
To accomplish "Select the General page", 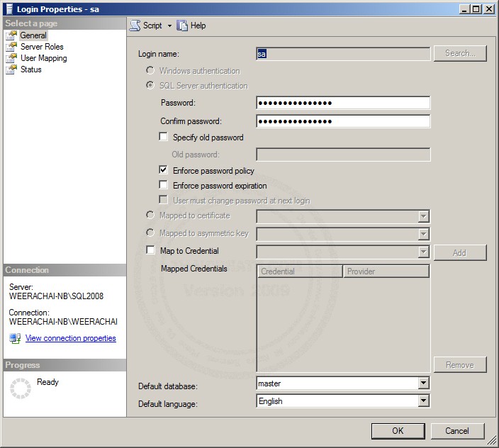I will coord(33,35).
